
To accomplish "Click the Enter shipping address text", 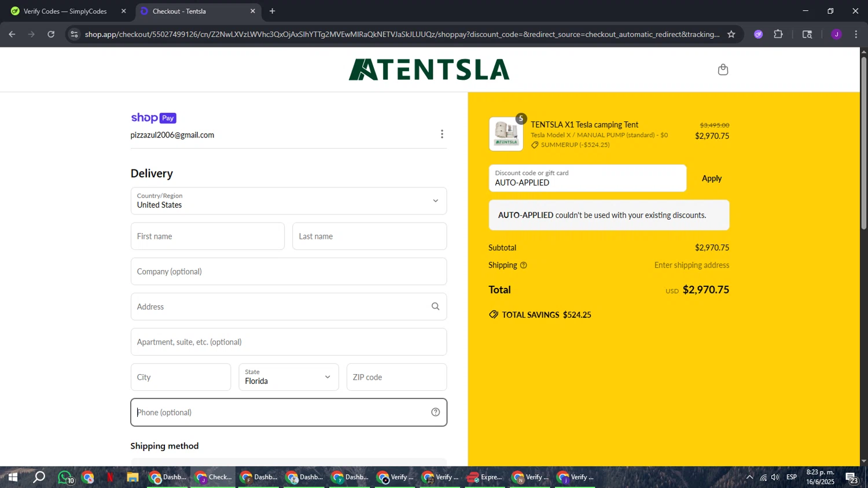I will point(692,265).
